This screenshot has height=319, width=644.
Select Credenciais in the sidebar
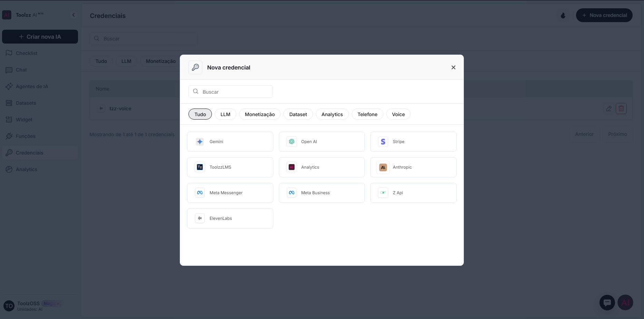(40, 153)
